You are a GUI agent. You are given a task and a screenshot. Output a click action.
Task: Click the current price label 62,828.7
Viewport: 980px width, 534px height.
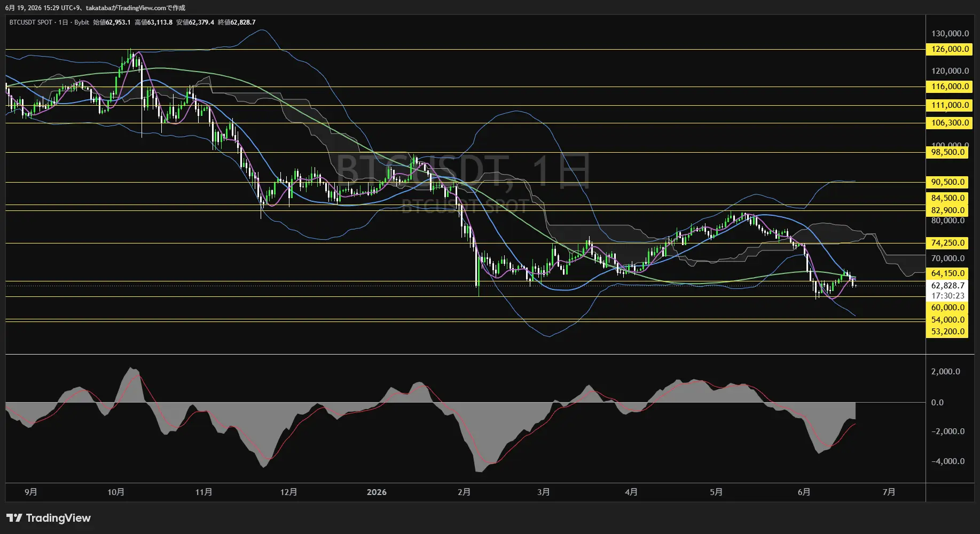point(948,286)
